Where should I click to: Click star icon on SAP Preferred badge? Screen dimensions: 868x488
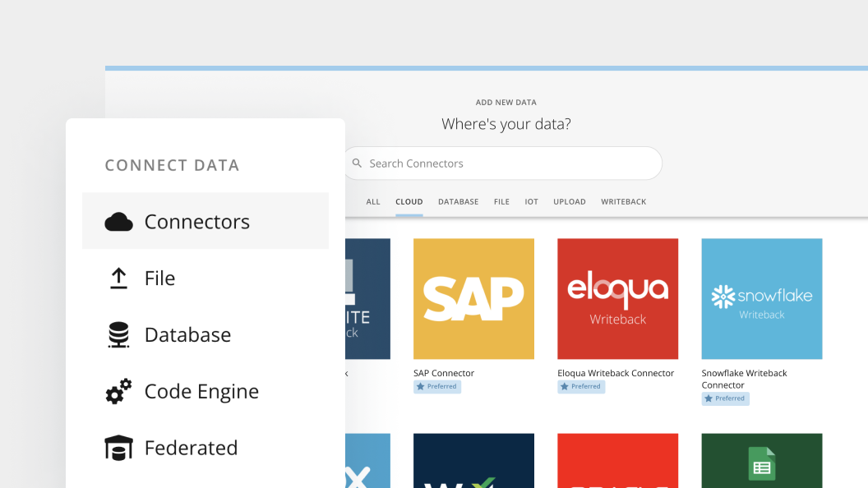(x=421, y=387)
